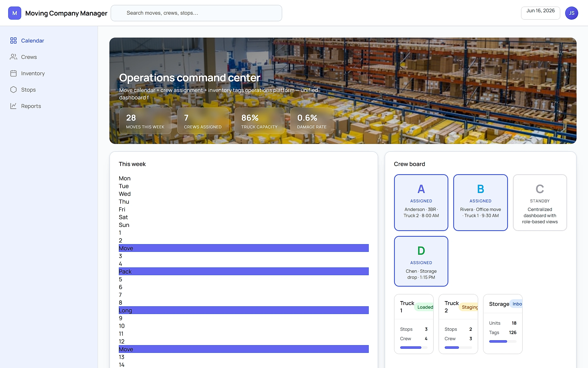Click the Truck 1 progress bar
588x368 pixels.
click(x=414, y=348)
